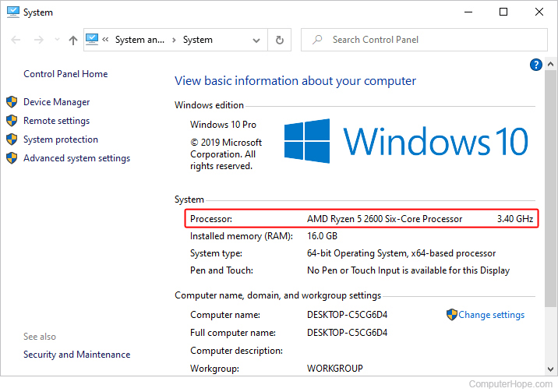The height and width of the screenshot is (392, 558).
Task: Click the Change settings link
Action: point(492,315)
